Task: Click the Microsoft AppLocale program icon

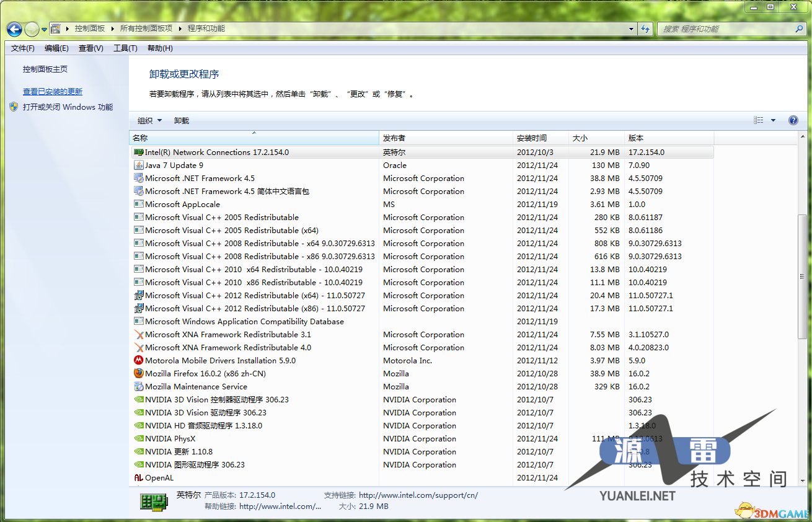Action: pyautogui.click(x=139, y=205)
